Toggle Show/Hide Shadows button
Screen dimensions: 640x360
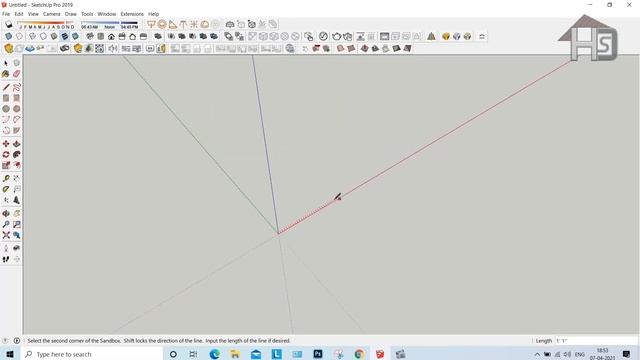(x=9, y=24)
